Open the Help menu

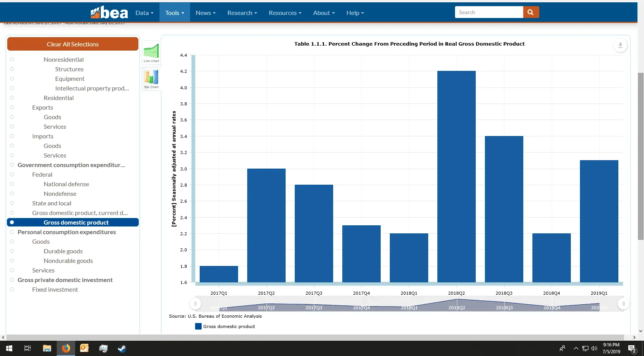[x=355, y=13]
